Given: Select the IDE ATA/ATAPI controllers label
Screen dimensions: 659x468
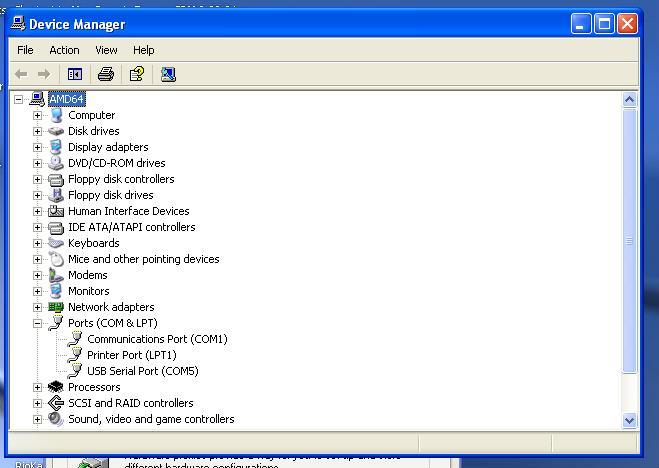Looking at the screenshot, I should pos(132,227).
